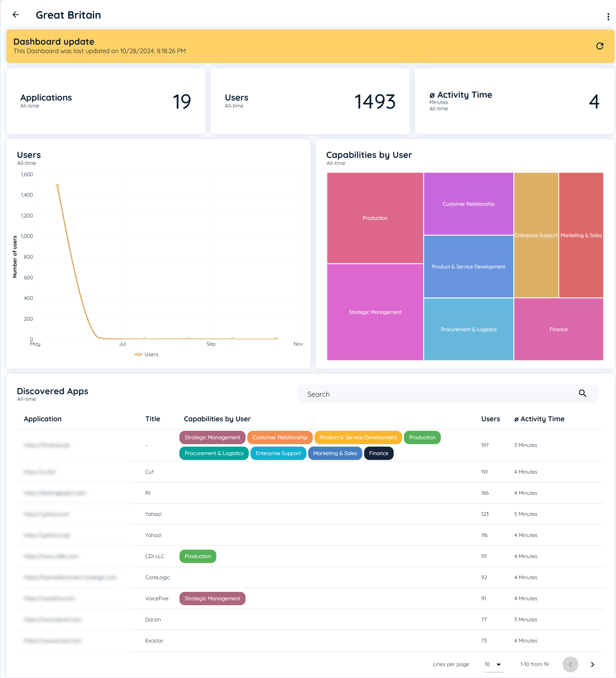
Task: Click the '1-10 from 19' pagination text
Action: [534, 664]
